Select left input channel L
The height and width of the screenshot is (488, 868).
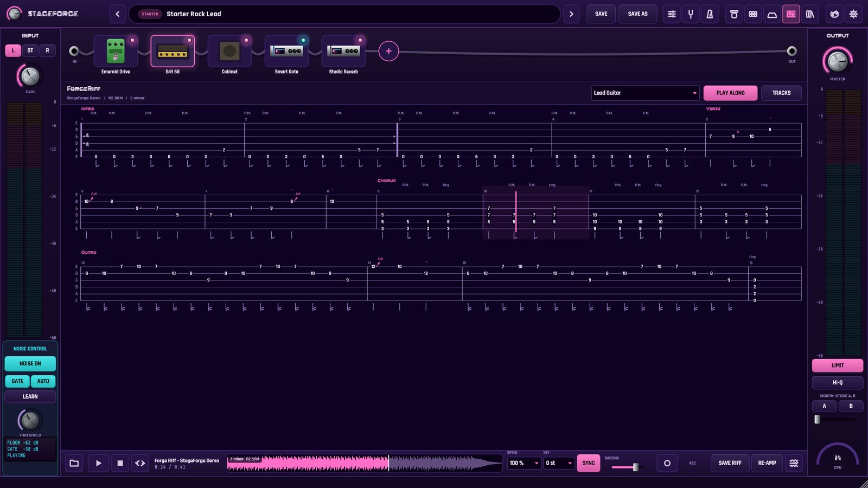(x=13, y=50)
